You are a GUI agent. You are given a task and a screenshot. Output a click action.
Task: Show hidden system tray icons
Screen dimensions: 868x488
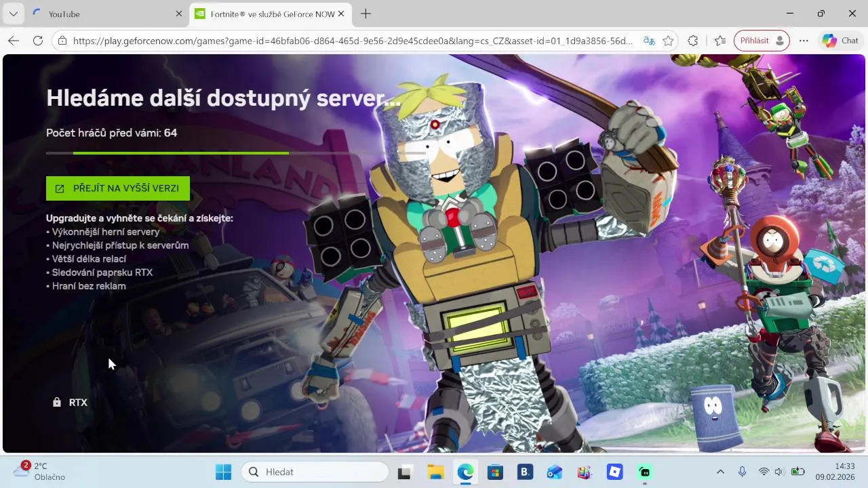(720, 472)
